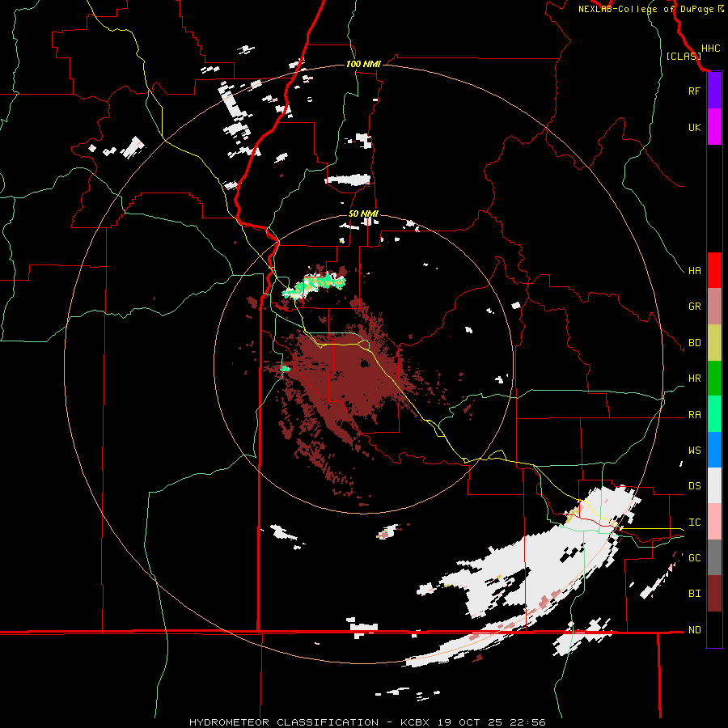Viewport: 728px width, 728px height.
Task: Click the 100 NMI range ring label
Action: pos(363,64)
